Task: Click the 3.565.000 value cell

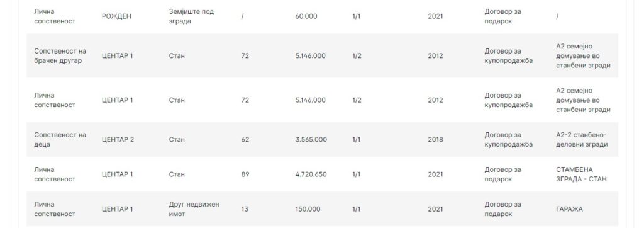Action: point(311,140)
